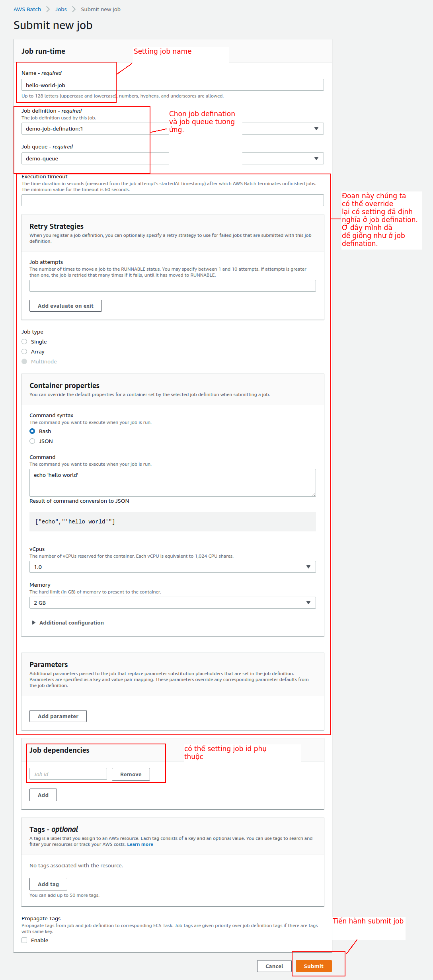Click Add evaluate on exit button

(66, 306)
